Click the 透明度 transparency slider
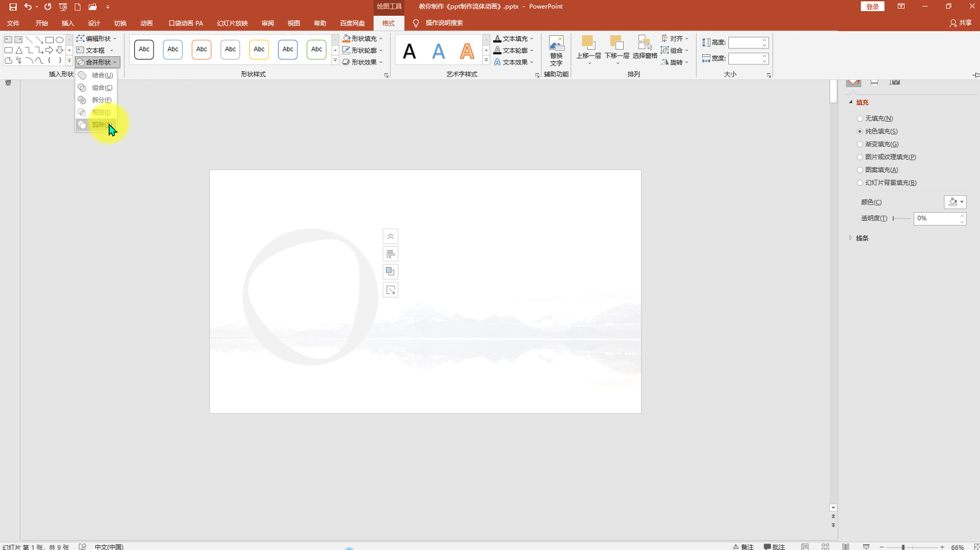Image resolution: width=980 pixels, height=550 pixels. coord(901,219)
